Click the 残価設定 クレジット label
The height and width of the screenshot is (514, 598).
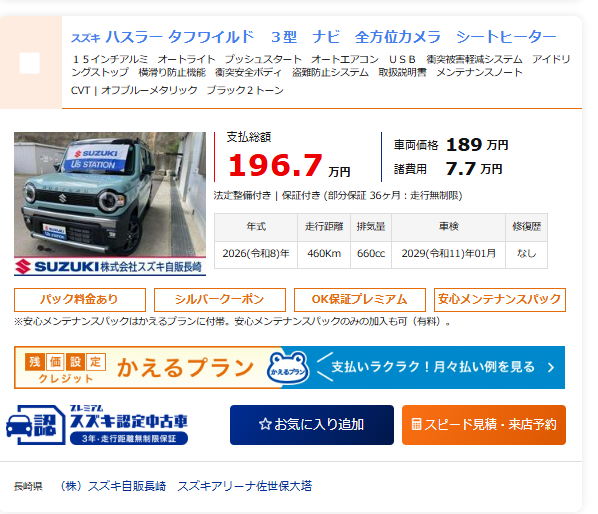(66, 368)
